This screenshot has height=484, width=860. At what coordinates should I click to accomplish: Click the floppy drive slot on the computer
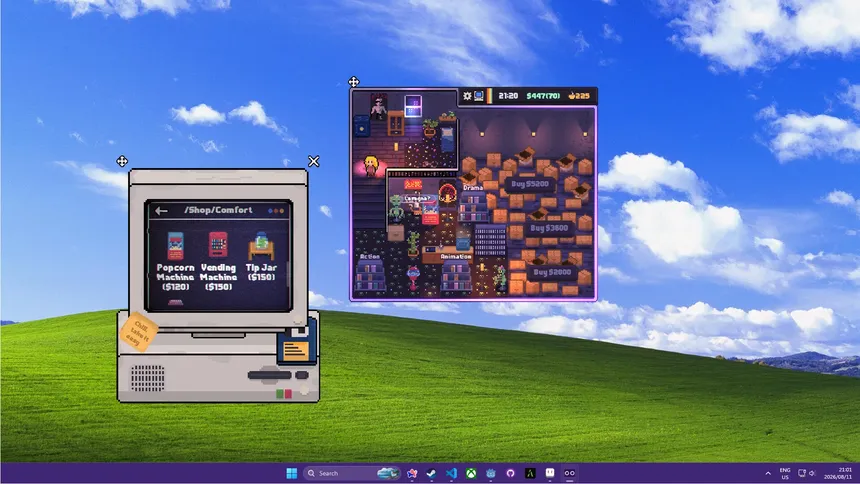[269, 375]
